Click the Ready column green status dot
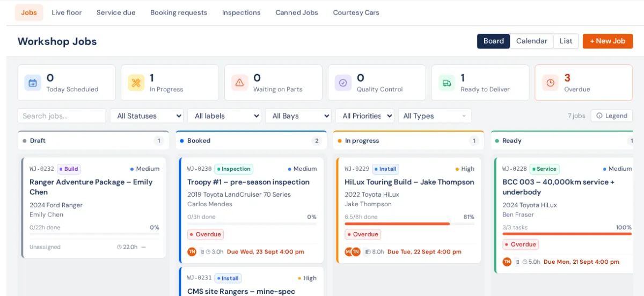This screenshot has height=296, width=644. [497, 141]
